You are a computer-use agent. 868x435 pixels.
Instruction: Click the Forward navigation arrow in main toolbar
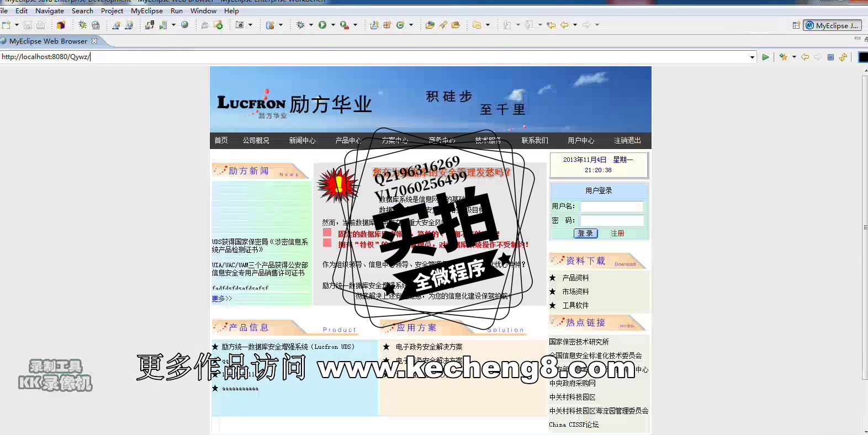click(586, 25)
